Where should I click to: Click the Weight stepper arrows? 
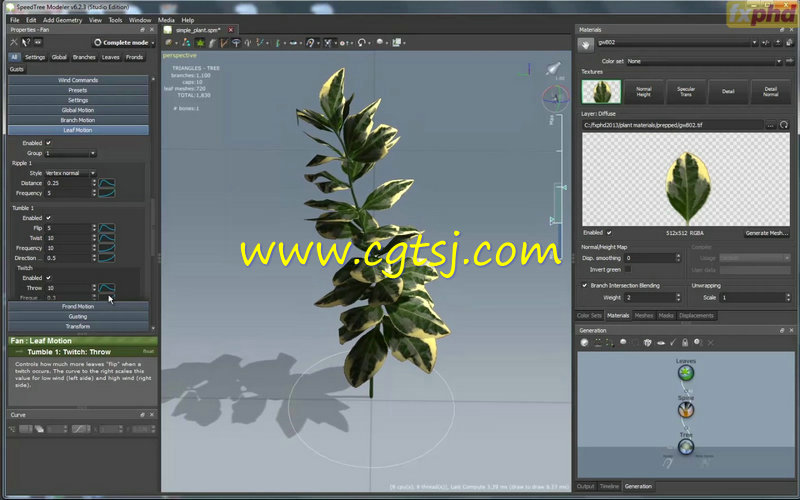point(678,297)
